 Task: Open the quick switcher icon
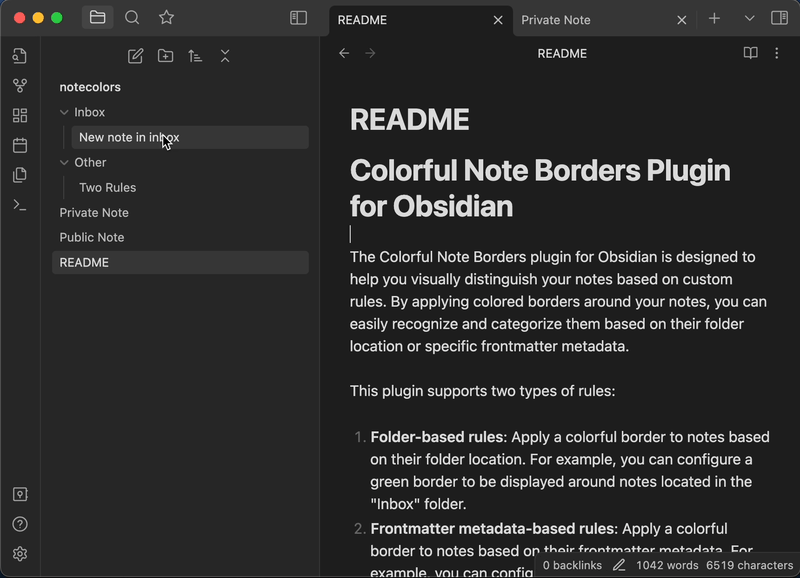click(x=20, y=56)
